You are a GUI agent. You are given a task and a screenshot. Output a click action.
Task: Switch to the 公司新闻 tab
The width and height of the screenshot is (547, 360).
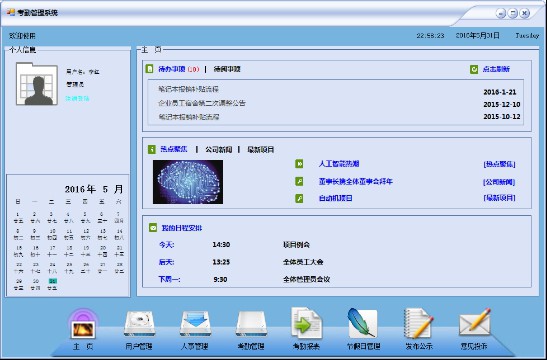[x=218, y=150]
